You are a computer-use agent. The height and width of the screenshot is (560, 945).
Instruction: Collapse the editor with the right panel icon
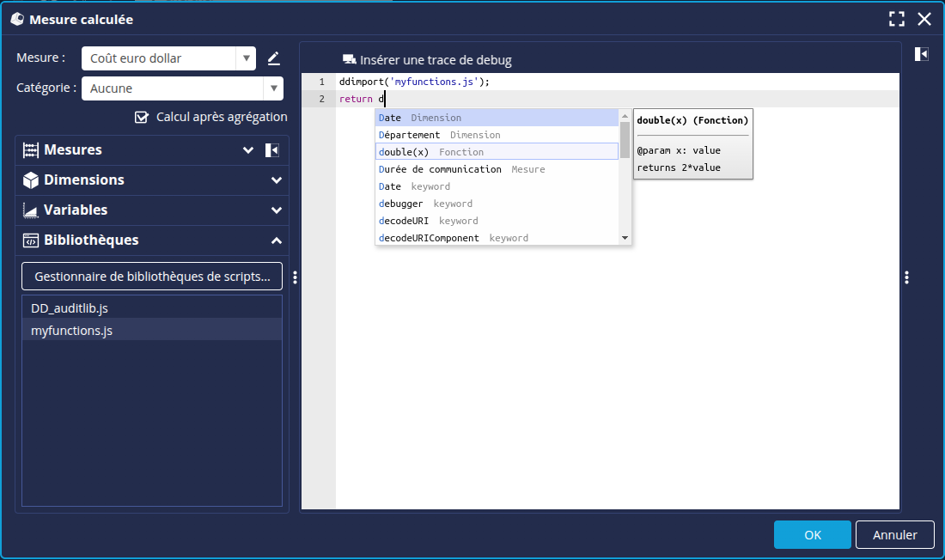(x=920, y=53)
